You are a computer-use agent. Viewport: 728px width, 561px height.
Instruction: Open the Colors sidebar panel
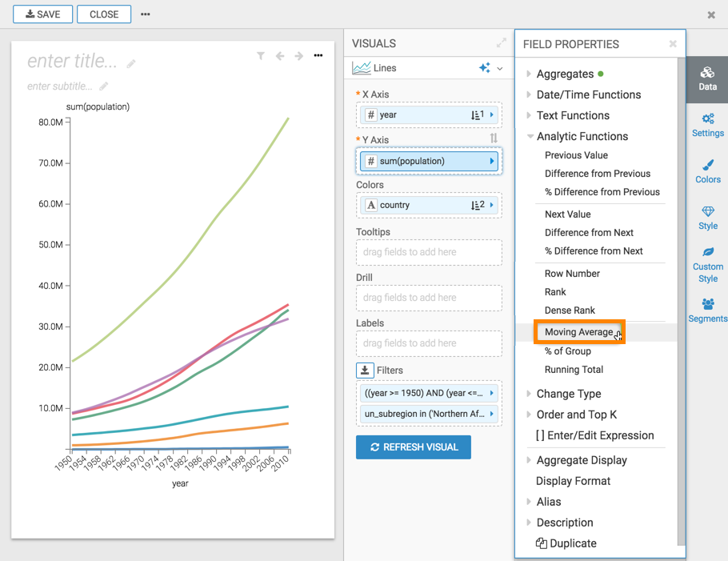click(707, 170)
